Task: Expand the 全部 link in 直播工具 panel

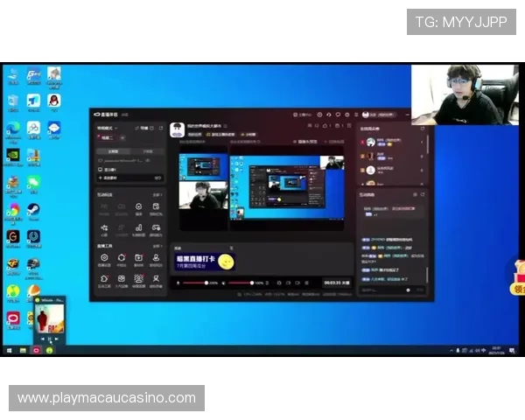Action: pyautogui.click(x=157, y=247)
